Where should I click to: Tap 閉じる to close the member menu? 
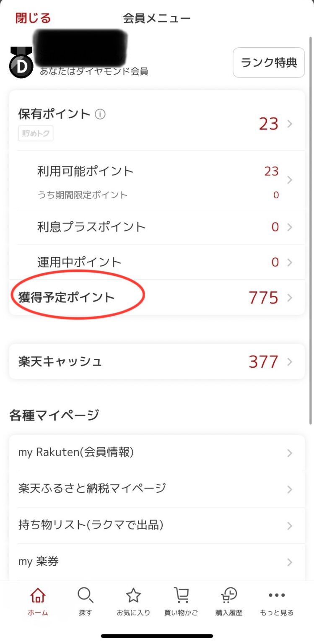33,18
